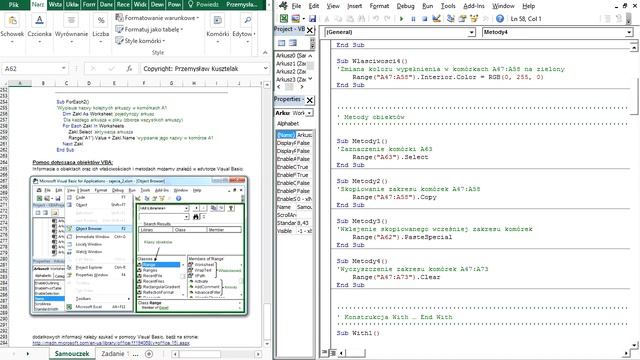Click the Visible property row

pyautogui.click(x=294, y=231)
